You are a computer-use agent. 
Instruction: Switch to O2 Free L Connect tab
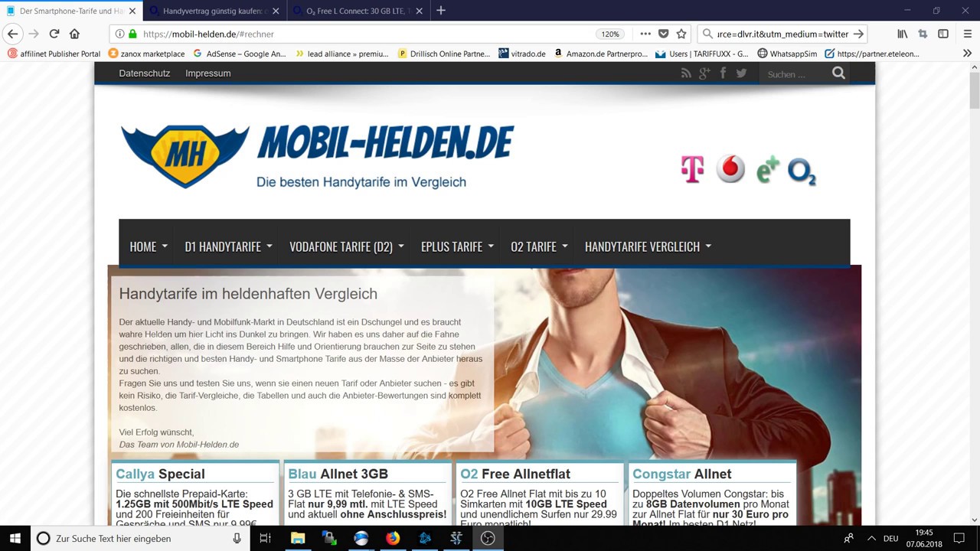pos(358,11)
